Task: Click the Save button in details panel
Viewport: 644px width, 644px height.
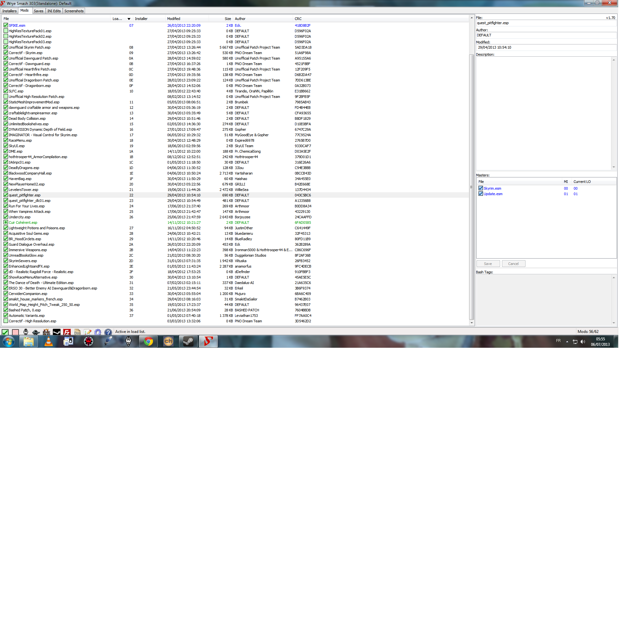Action: [488, 264]
